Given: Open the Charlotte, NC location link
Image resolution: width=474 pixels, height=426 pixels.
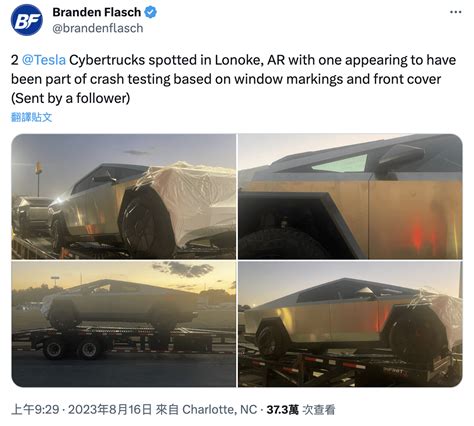Looking at the screenshot, I should pos(220,409).
